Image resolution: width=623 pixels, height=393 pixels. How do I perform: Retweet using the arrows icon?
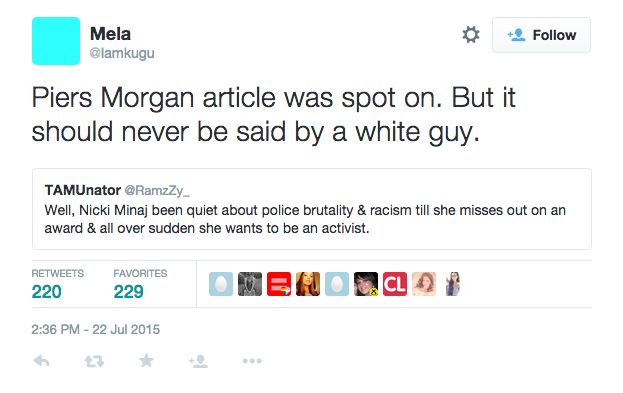tap(94, 361)
